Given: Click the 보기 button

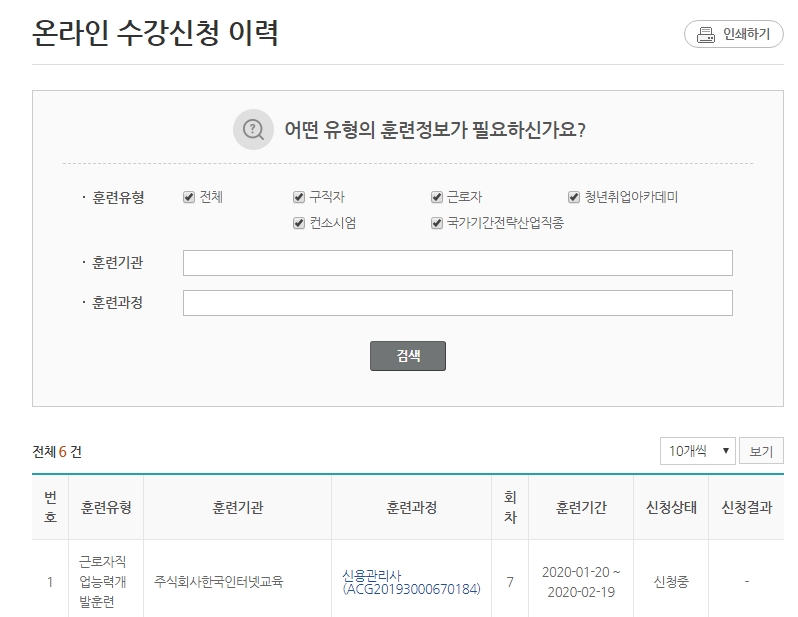Looking at the screenshot, I should [x=761, y=451].
